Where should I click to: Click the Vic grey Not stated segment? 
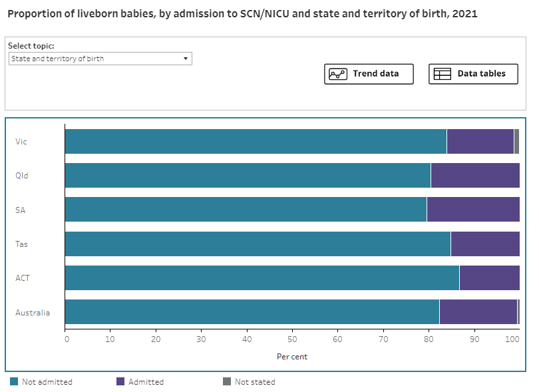(x=516, y=142)
